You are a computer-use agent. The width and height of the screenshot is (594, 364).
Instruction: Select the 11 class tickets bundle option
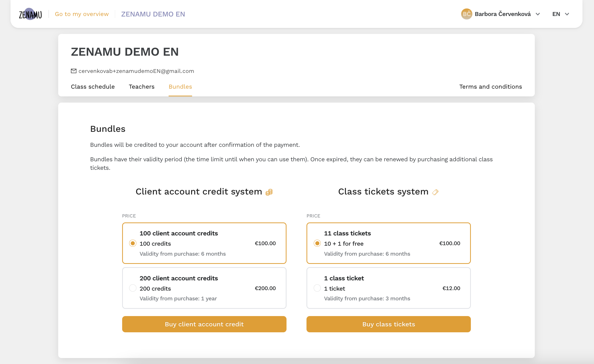318,243
